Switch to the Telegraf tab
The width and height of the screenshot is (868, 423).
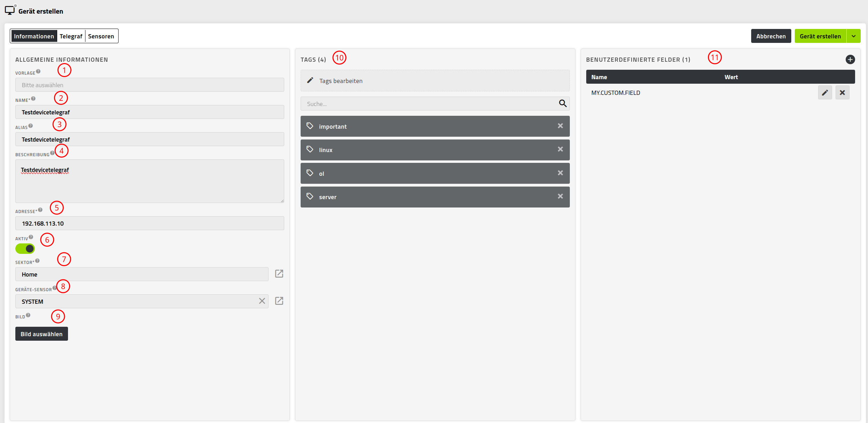click(71, 36)
